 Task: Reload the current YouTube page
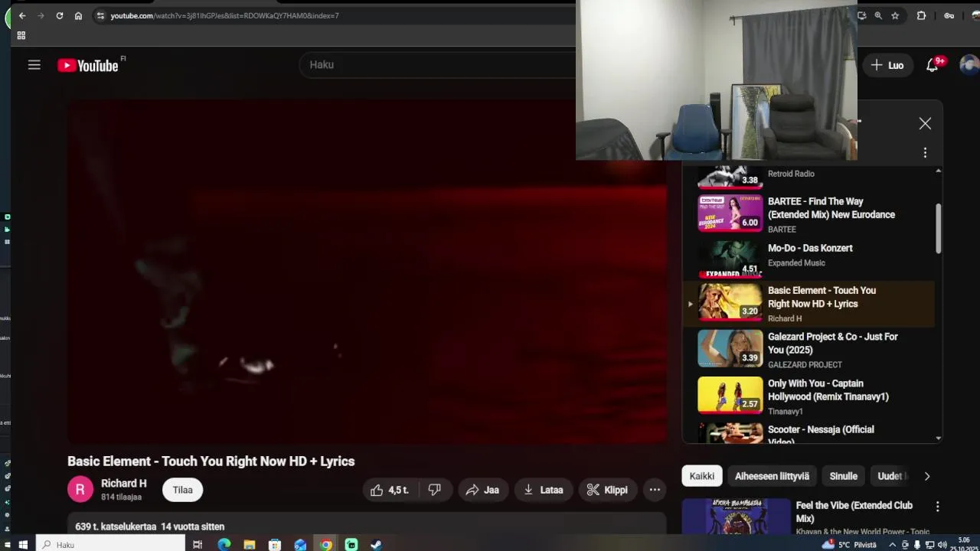click(x=60, y=15)
